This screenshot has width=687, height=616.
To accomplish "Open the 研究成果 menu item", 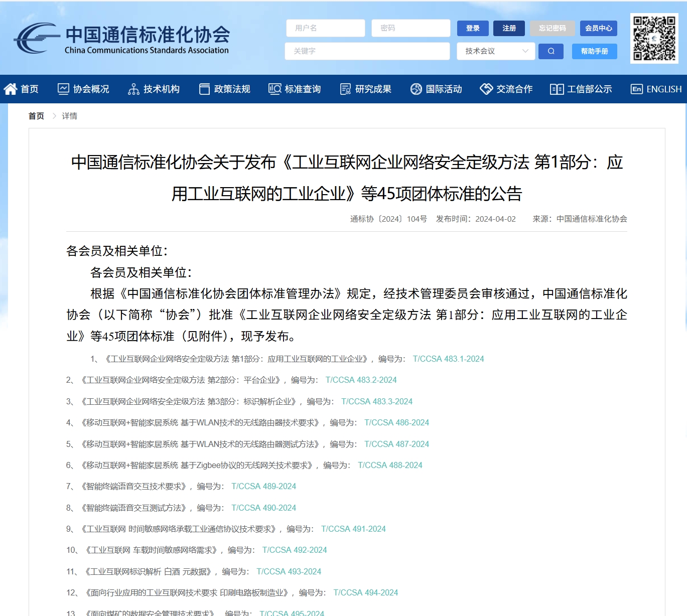I will (x=373, y=89).
